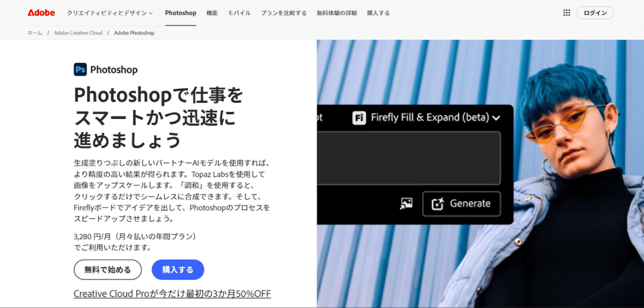This screenshot has height=308, width=644.
Task: Click the Photoshop Ps app icon
Action: tap(80, 69)
